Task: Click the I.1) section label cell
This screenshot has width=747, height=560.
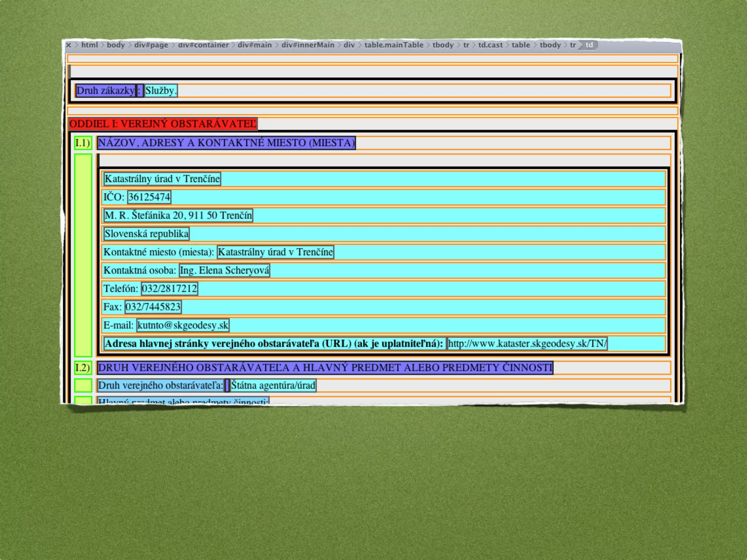Action: point(83,143)
